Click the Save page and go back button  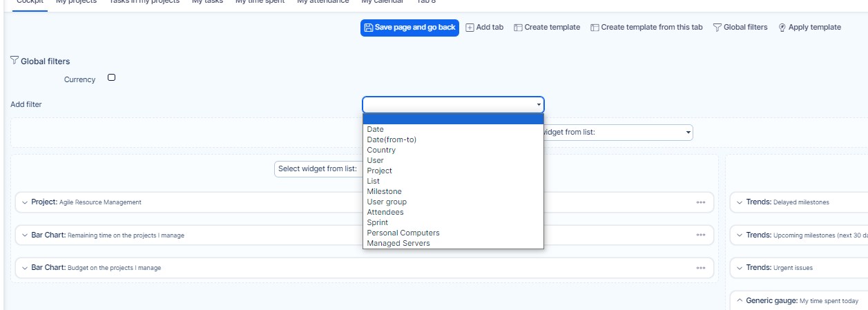pyautogui.click(x=409, y=28)
